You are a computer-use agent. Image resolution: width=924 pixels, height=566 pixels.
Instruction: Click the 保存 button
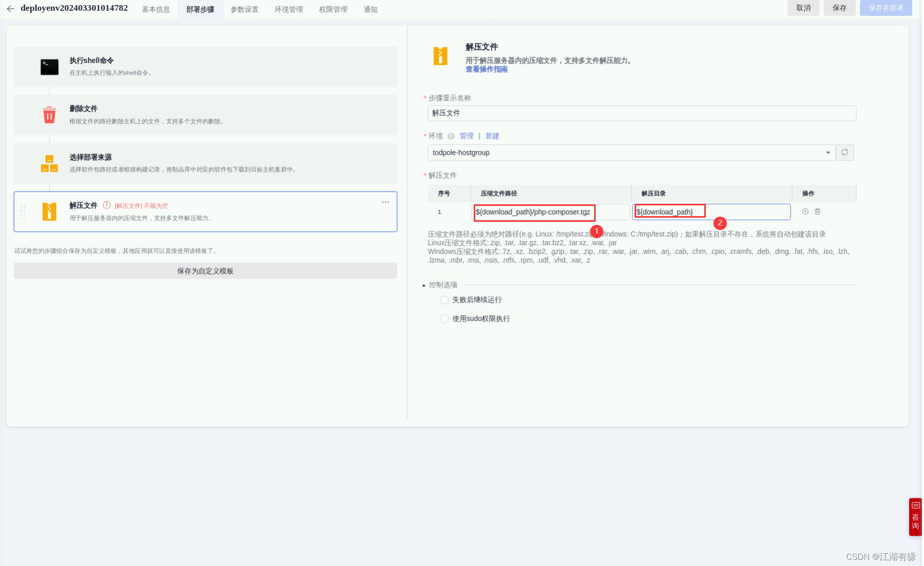pos(839,8)
